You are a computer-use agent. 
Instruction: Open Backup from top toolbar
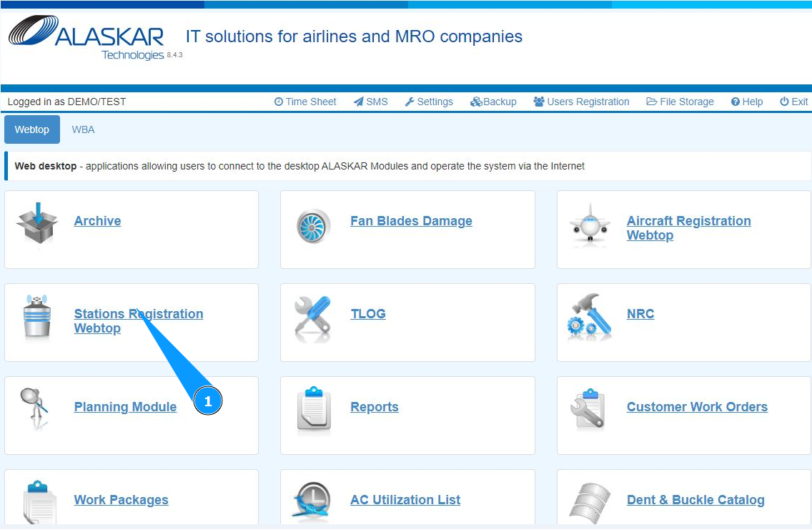(x=493, y=102)
